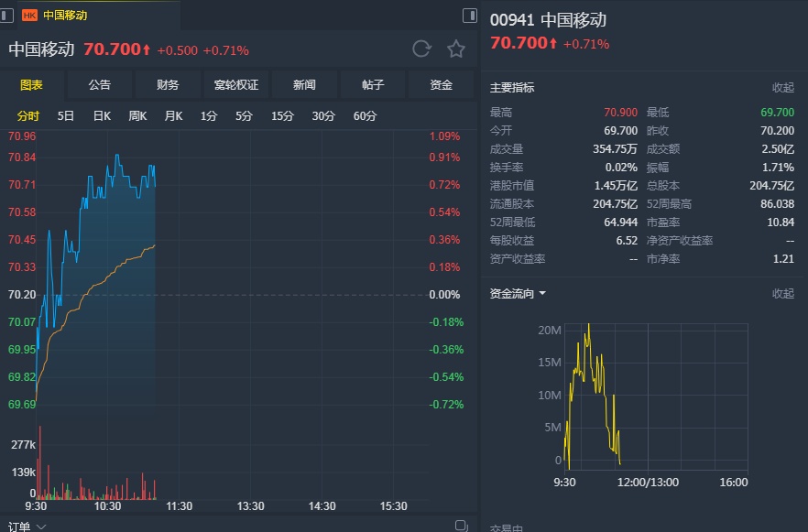This screenshot has width=808, height=532.
Task: Click the 最高 value 70.900
Action: 620,113
